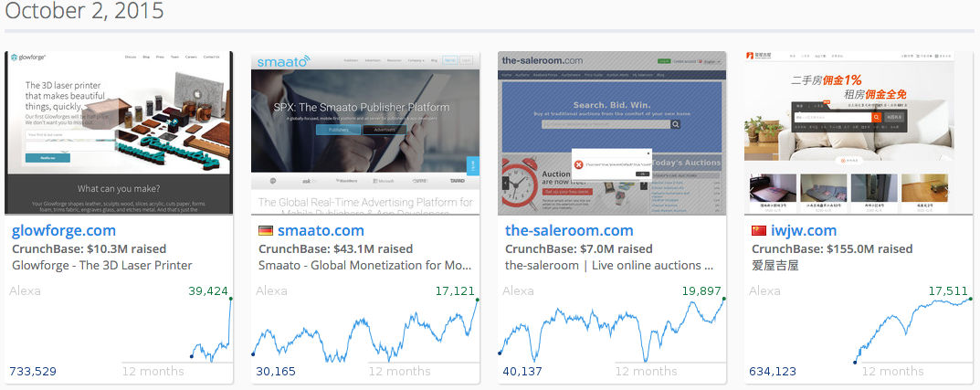
Task: Click the Alexa rank value 17,121
Action: click(x=455, y=291)
